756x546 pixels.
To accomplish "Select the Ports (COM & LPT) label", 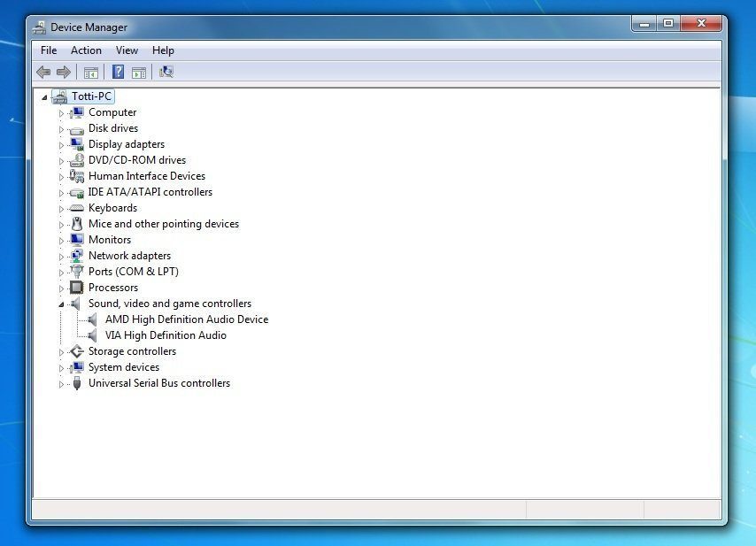I will click(x=133, y=272).
